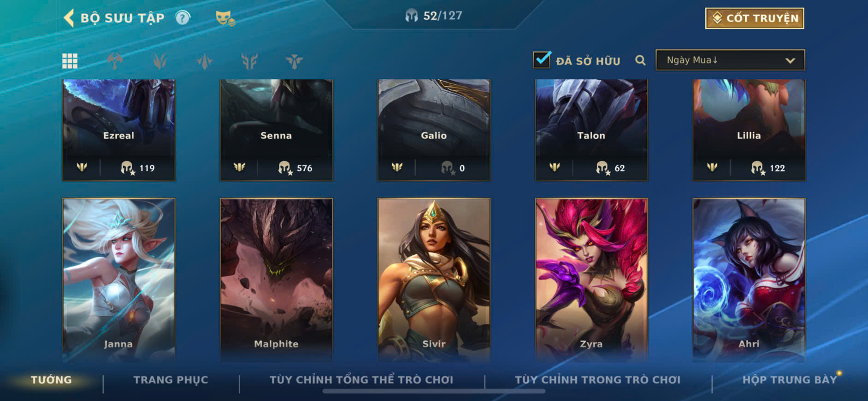Click the search magnifier icon
Screen dimensions: 868x401
(640, 60)
